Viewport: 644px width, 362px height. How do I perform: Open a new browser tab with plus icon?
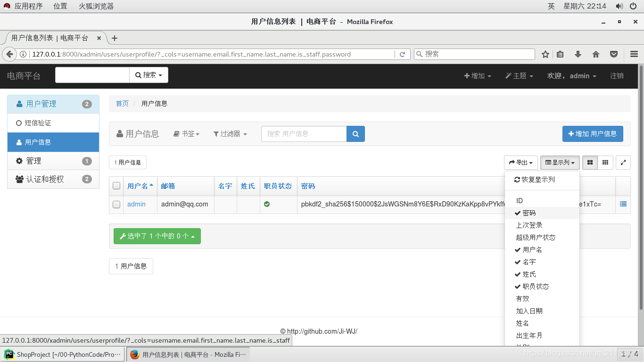[114, 38]
